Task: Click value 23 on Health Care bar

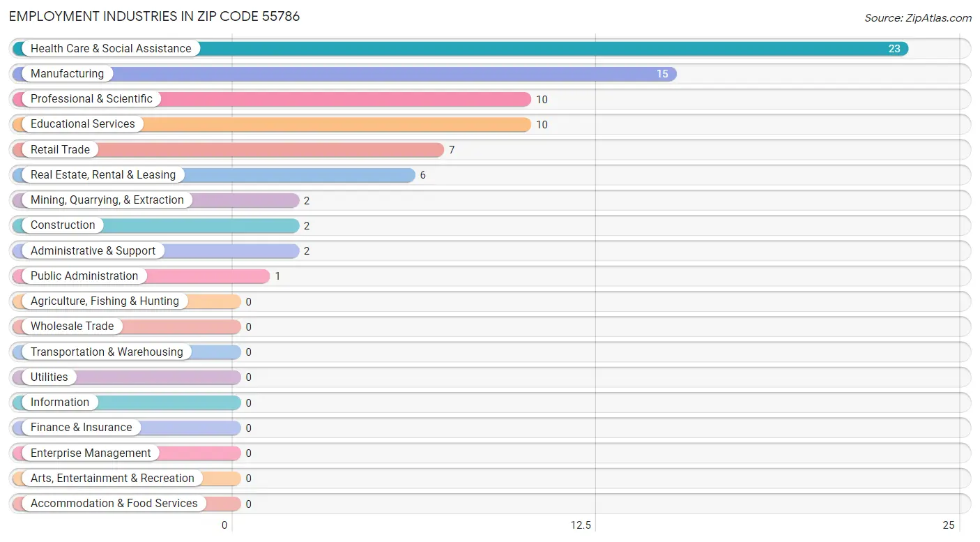Action: pos(894,49)
